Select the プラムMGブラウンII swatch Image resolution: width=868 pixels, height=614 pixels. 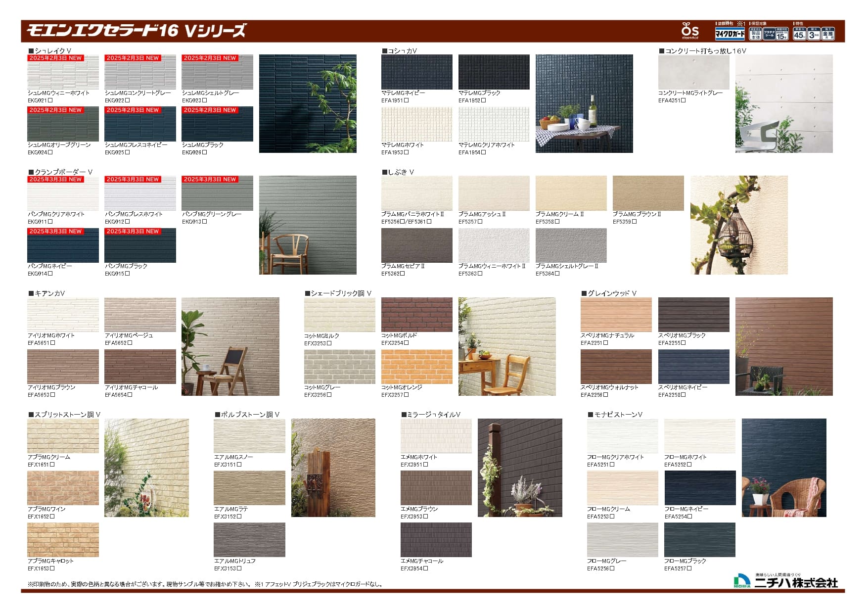648,193
